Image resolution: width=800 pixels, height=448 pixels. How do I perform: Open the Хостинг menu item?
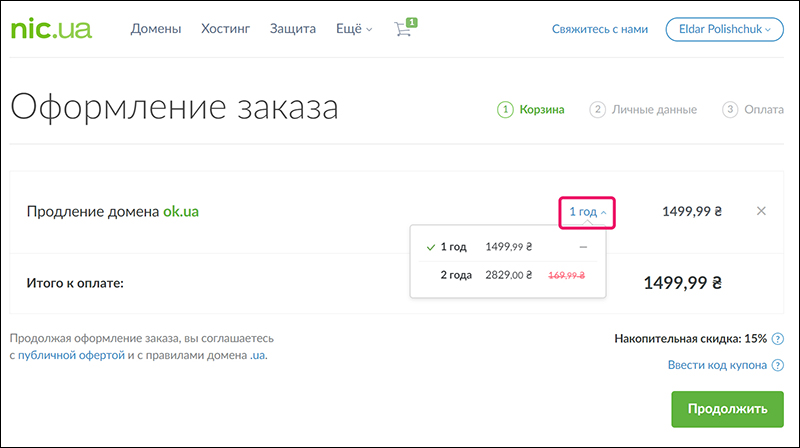[225, 29]
